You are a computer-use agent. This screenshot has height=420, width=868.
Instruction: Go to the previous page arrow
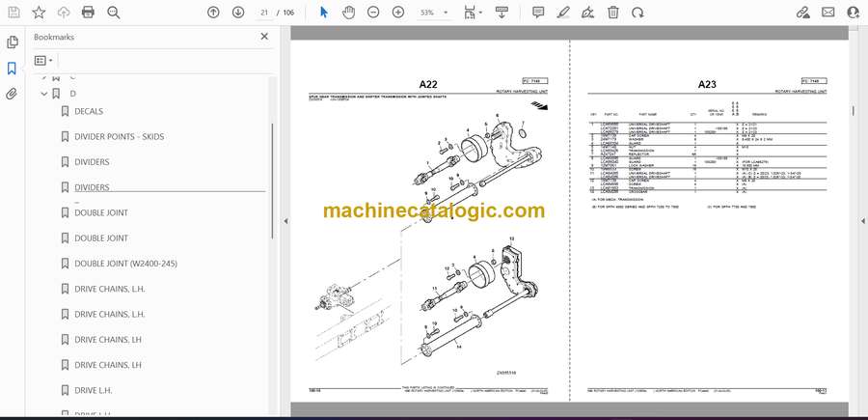(213, 13)
